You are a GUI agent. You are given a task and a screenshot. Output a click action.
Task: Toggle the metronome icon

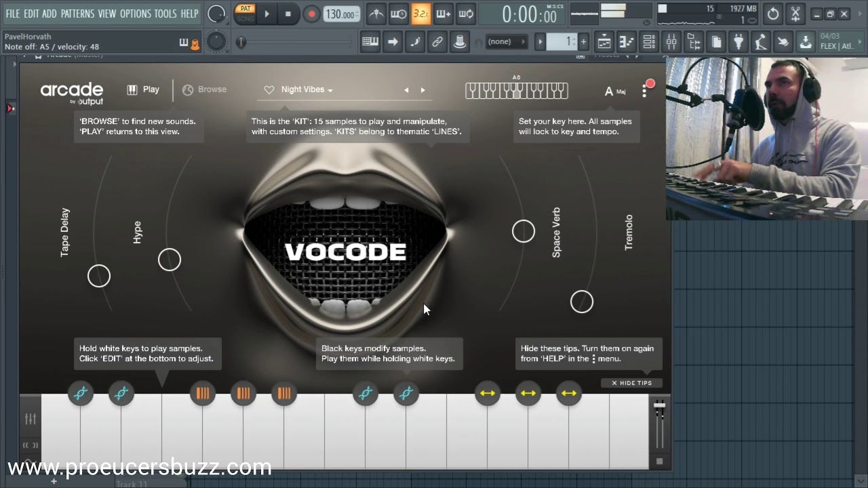point(376,14)
